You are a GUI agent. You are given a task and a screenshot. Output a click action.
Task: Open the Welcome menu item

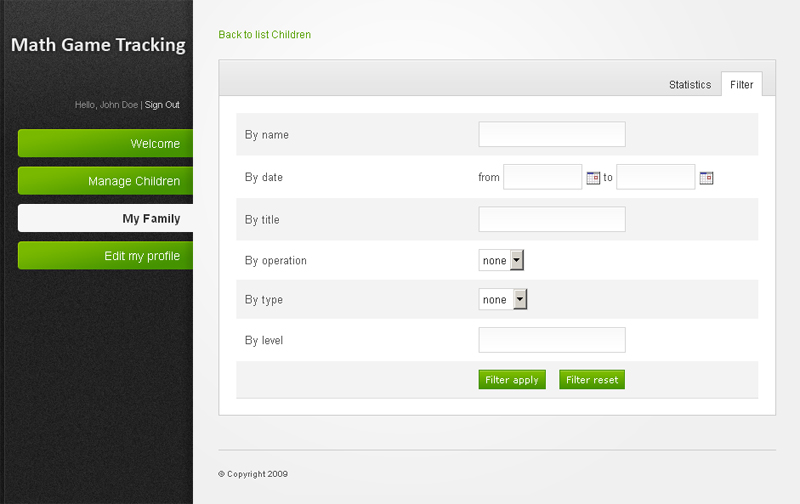pyautogui.click(x=106, y=143)
